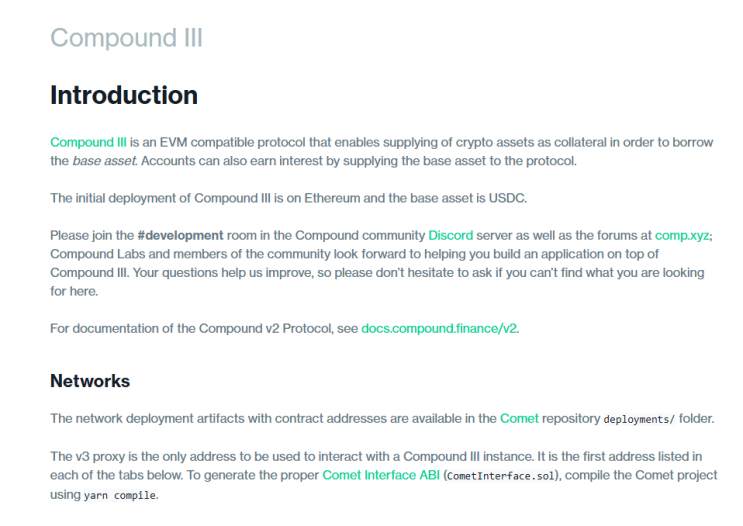Screen dimensions: 743x526
Task: Click the sentence starting The network deployment artifacts
Action: [x=382, y=418]
